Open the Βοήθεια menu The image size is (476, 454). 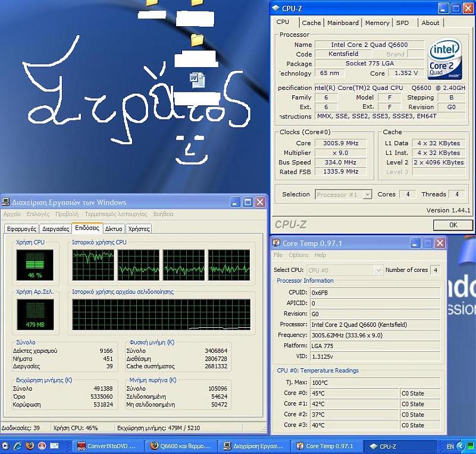click(163, 214)
